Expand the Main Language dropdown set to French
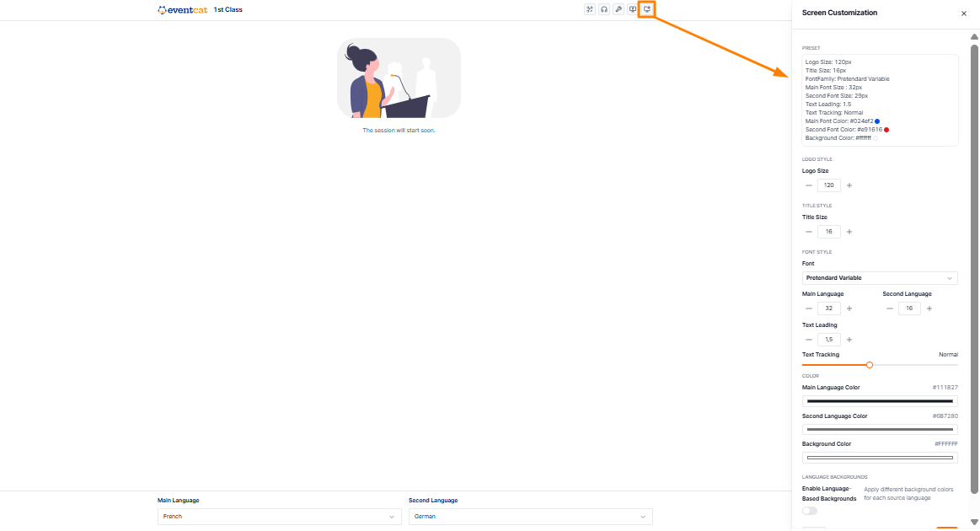Viewport: 980px width, 531px height. pyautogui.click(x=279, y=517)
